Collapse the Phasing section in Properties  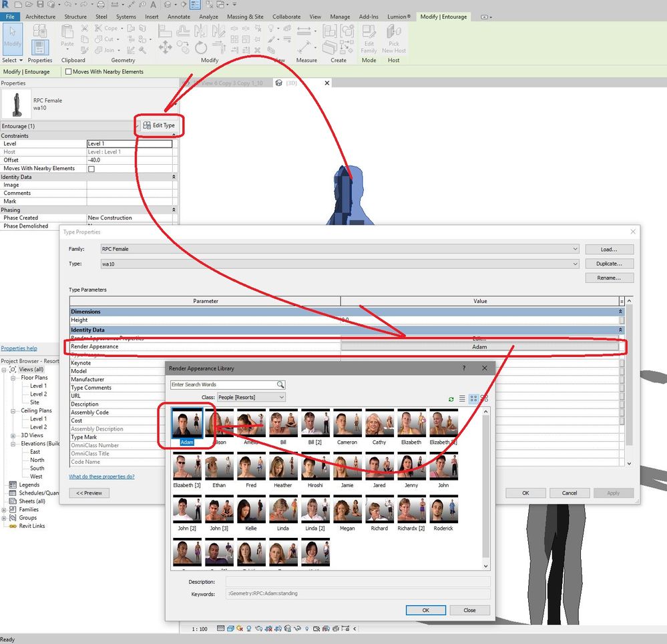(x=174, y=210)
